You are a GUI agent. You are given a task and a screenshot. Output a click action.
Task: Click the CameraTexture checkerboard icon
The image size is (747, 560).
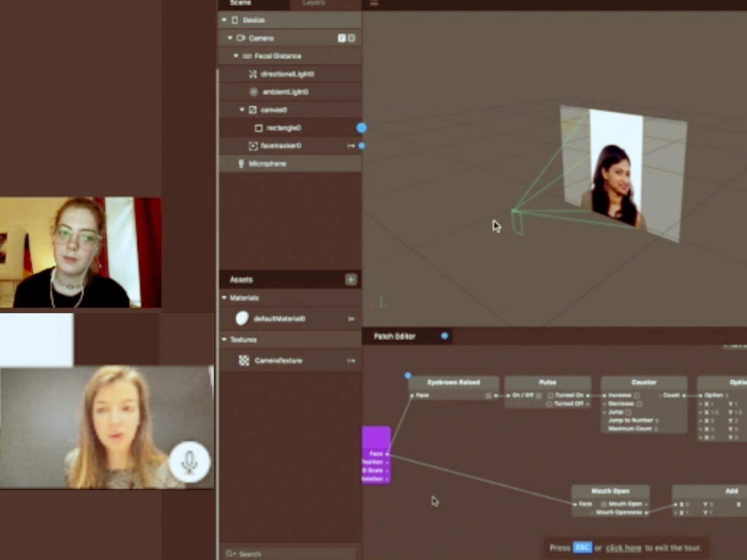[243, 361]
